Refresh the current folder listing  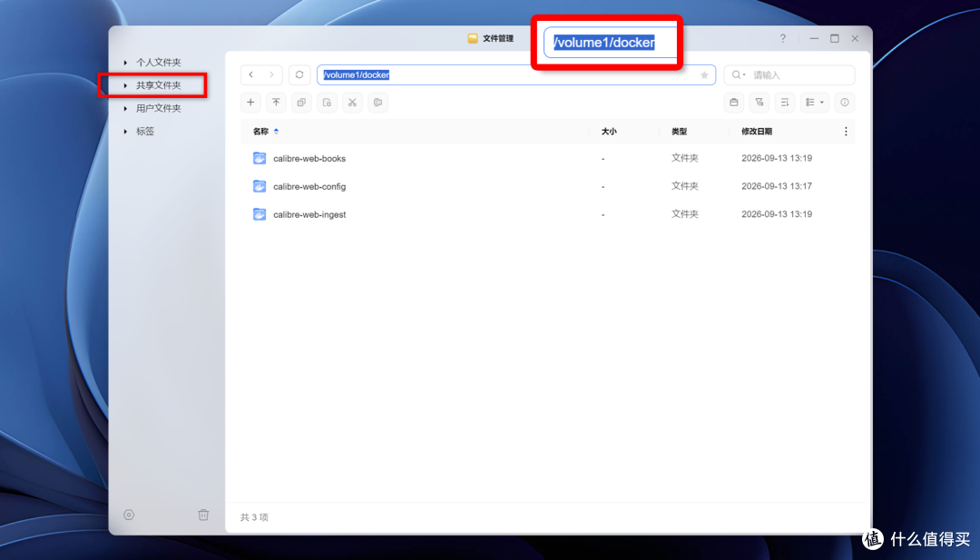pos(299,75)
